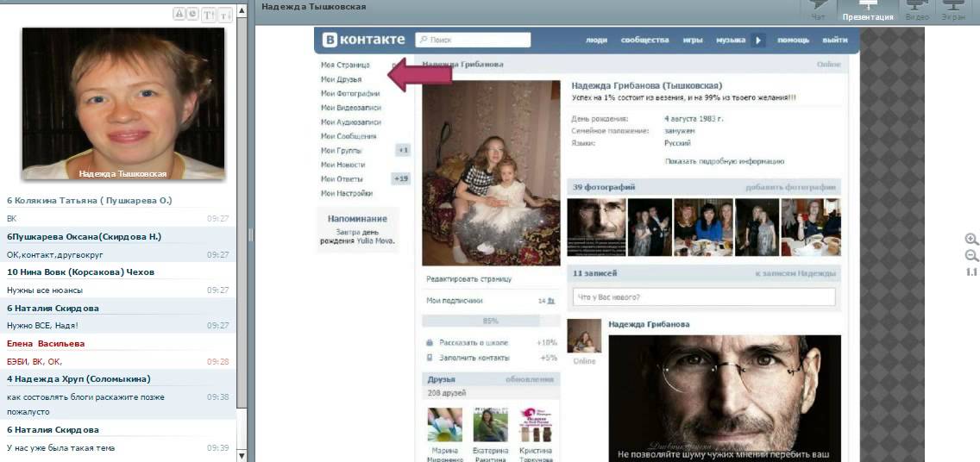The image size is (980, 462).
Task: Open Мои Настройки in the sidebar
Action: tap(347, 194)
